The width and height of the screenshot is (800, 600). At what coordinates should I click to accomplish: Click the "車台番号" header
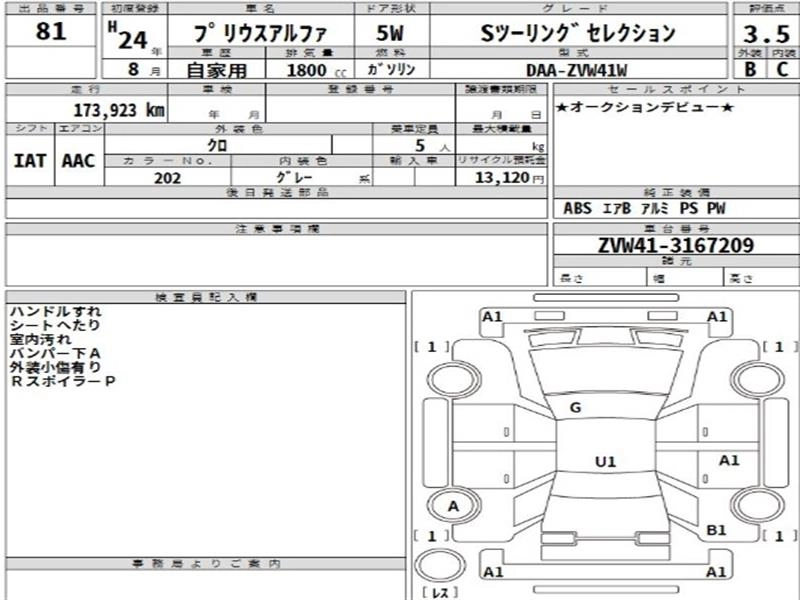click(x=677, y=229)
